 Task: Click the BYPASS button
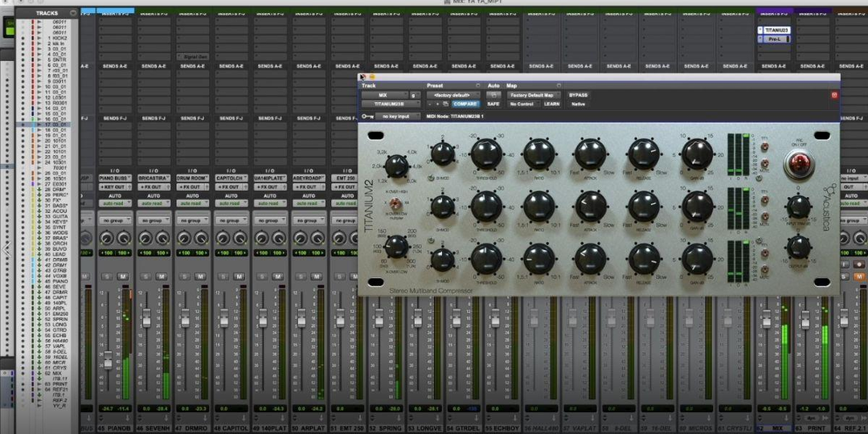578,95
